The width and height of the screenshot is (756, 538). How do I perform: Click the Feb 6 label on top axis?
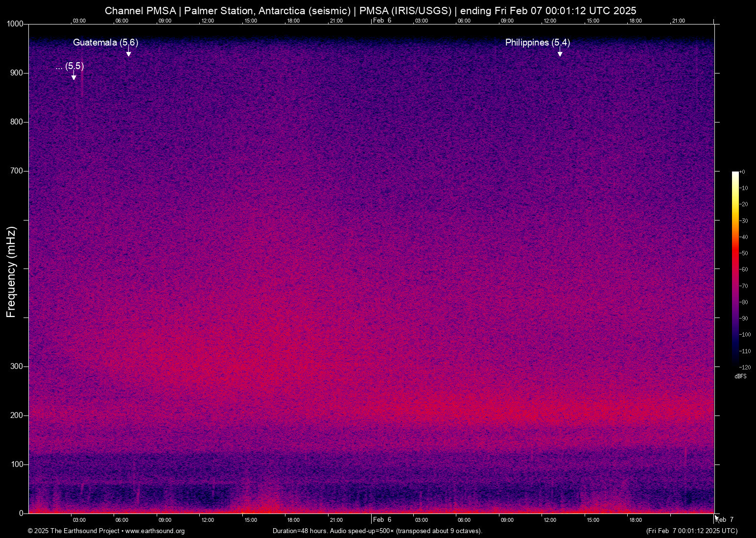tap(381, 21)
